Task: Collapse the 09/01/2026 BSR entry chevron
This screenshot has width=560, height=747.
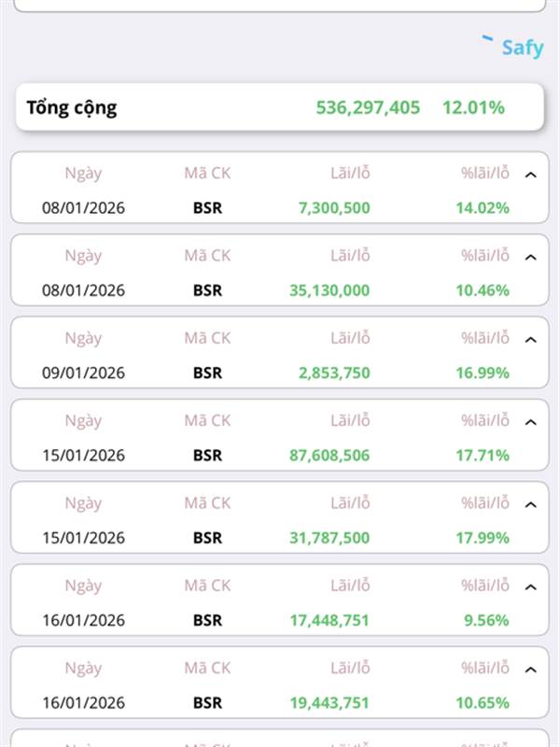Action: pyautogui.click(x=530, y=340)
